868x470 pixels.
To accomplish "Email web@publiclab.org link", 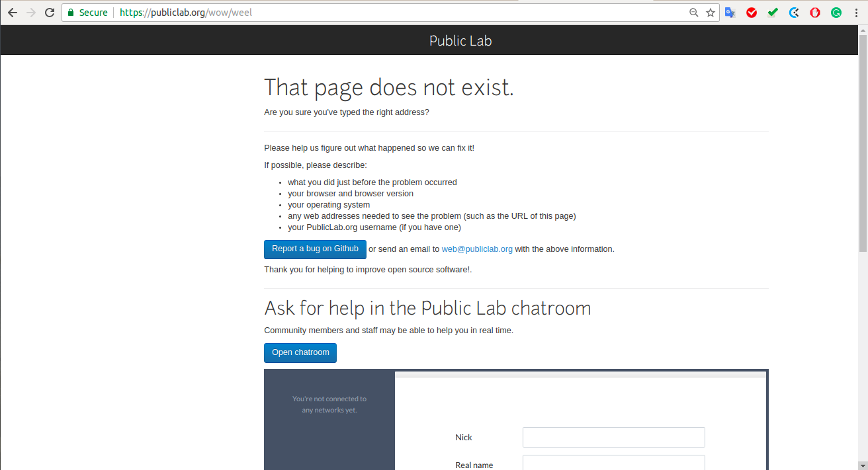I will tap(477, 249).
